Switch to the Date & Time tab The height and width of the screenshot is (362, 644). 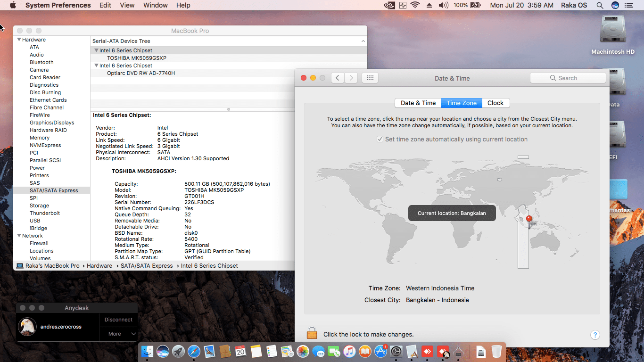[418, 103]
